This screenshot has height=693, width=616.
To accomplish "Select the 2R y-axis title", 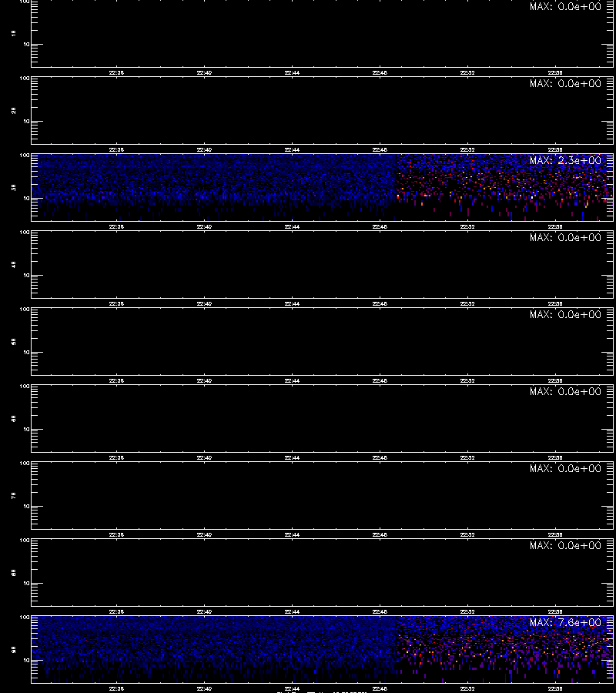I will coord(14,110).
